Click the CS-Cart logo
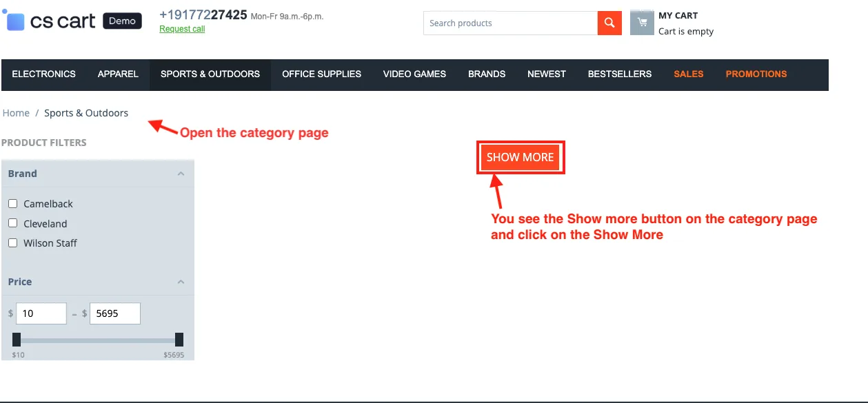This screenshot has width=868, height=403. click(49, 21)
